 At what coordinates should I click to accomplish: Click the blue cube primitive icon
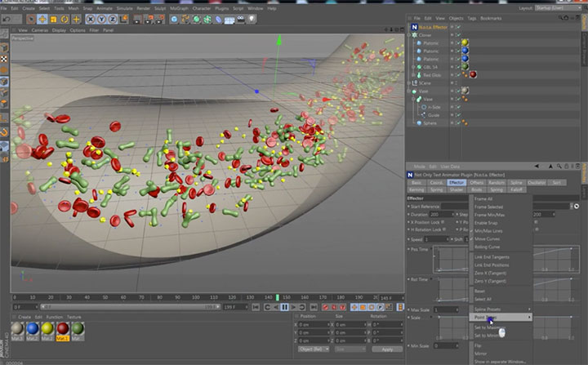175,19
